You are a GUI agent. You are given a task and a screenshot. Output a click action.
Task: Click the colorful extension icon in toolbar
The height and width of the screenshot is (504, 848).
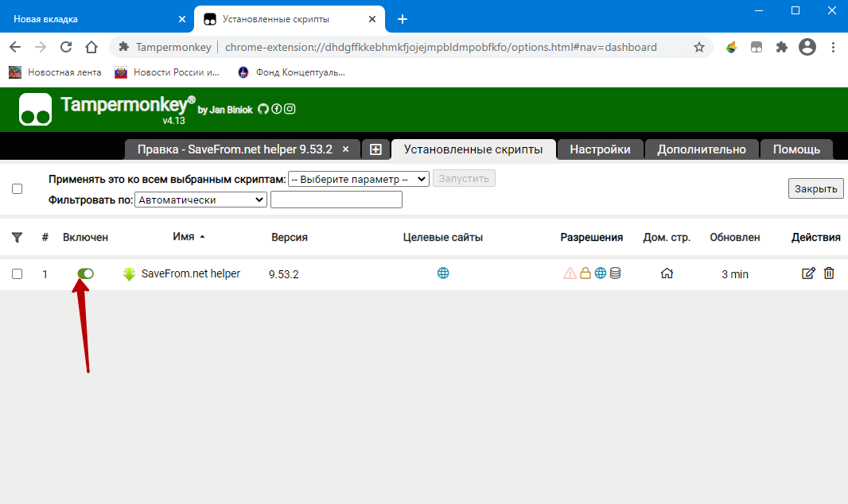tap(731, 48)
